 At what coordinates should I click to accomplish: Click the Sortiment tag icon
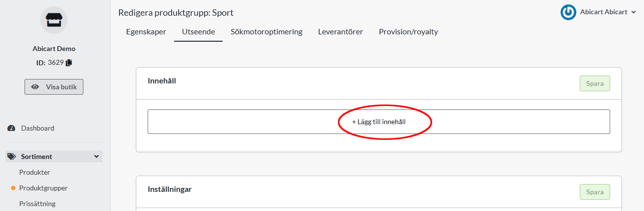[x=11, y=157]
